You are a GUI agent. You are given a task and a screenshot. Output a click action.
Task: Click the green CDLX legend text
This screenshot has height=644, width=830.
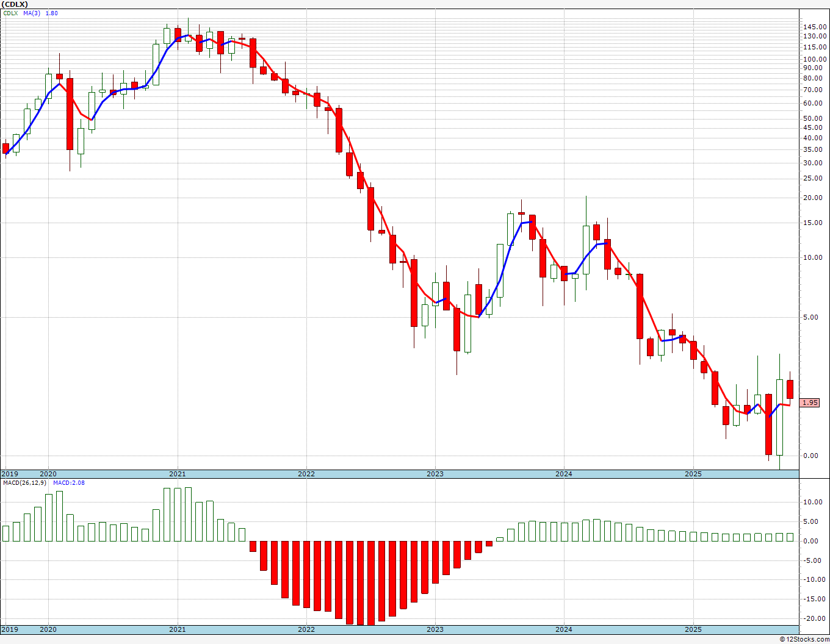[10, 13]
